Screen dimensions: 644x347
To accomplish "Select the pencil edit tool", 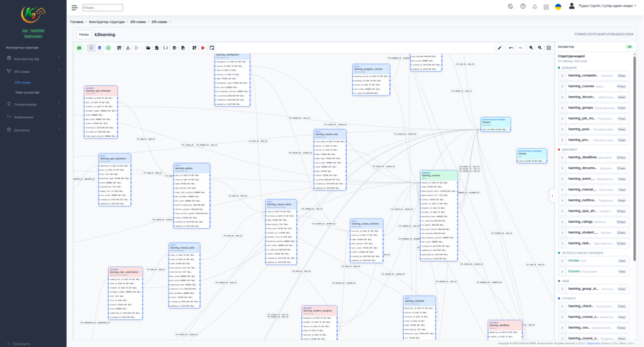I will 499,48.
